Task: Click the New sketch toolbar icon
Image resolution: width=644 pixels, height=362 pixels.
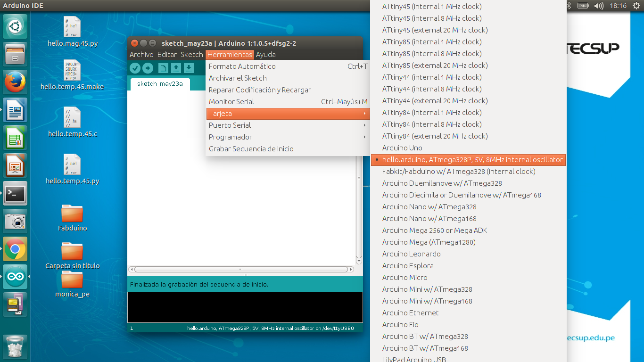Action: [163, 68]
